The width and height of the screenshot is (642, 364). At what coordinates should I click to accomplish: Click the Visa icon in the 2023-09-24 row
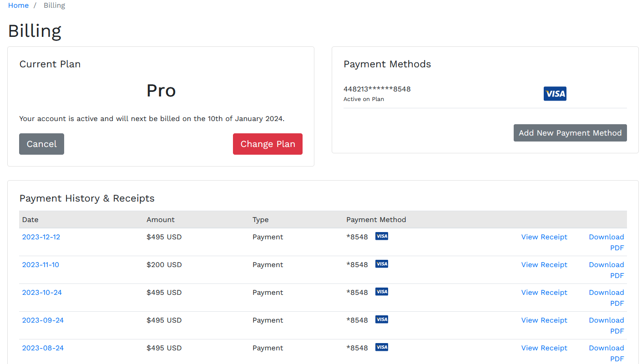382,319
